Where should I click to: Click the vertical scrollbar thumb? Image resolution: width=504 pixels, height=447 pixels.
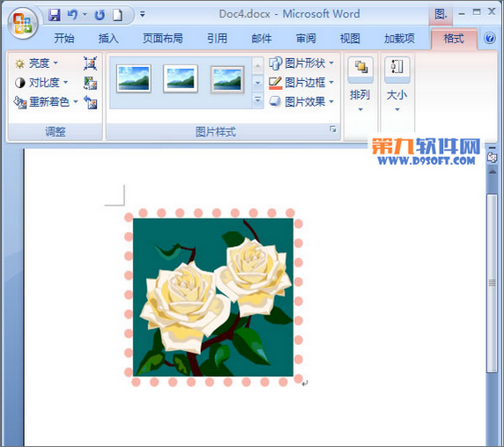[492, 283]
